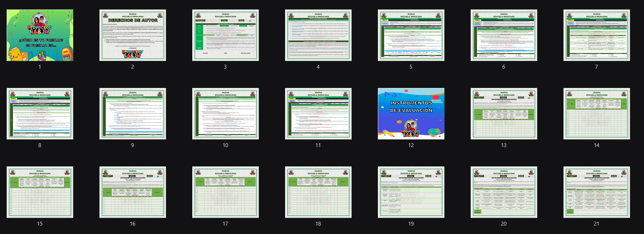Choose the slide 5 thumbnail
Viewport: 644px width, 234px height.
pyautogui.click(x=411, y=35)
